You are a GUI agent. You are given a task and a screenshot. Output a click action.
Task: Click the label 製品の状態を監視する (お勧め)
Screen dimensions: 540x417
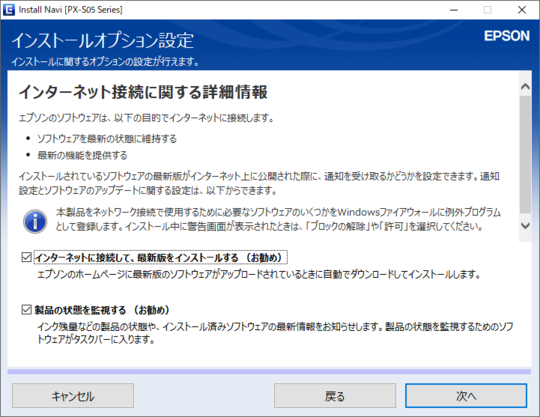pos(102,310)
